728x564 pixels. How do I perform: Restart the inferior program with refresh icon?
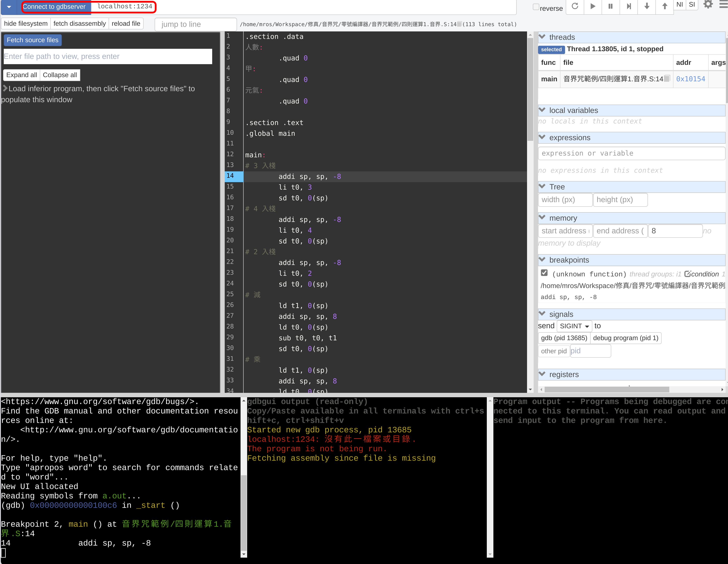[x=575, y=7]
